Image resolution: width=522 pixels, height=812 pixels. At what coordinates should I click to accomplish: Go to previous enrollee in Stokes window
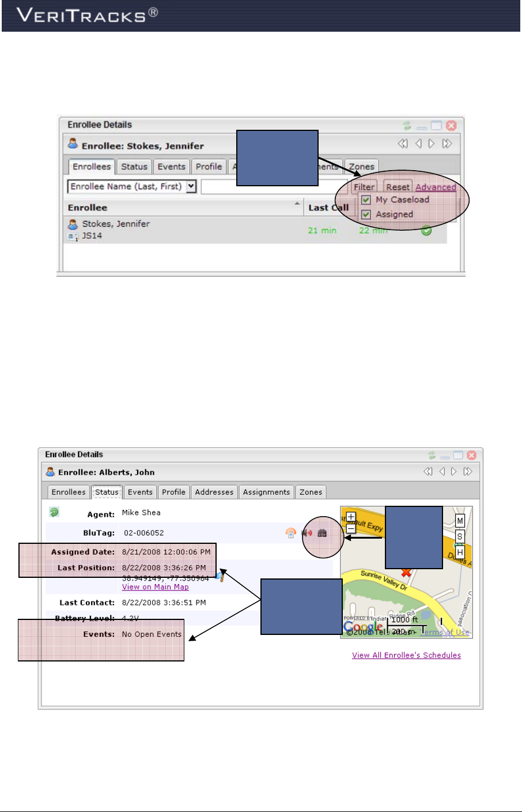coord(418,144)
